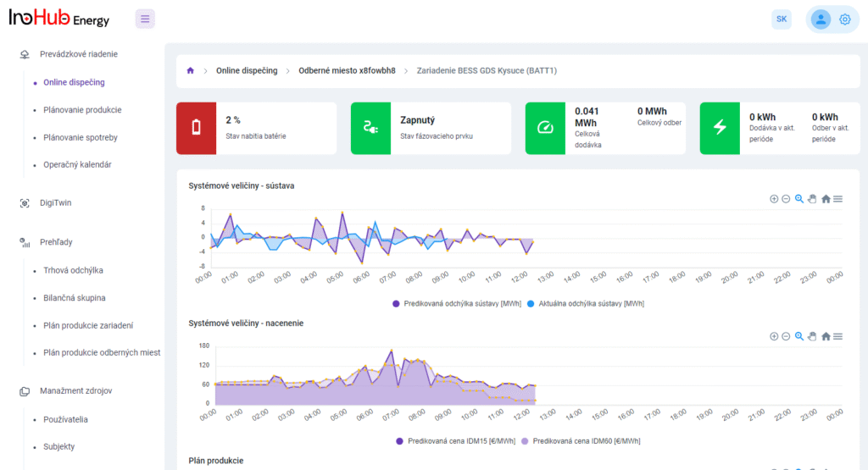Open the SK language selector

tap(781, 19)
